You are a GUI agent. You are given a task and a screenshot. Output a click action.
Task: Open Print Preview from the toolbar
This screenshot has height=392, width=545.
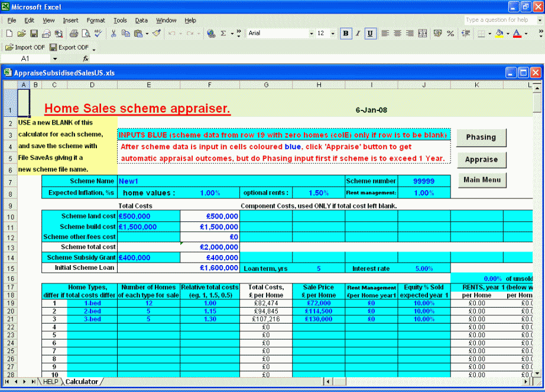86,33
